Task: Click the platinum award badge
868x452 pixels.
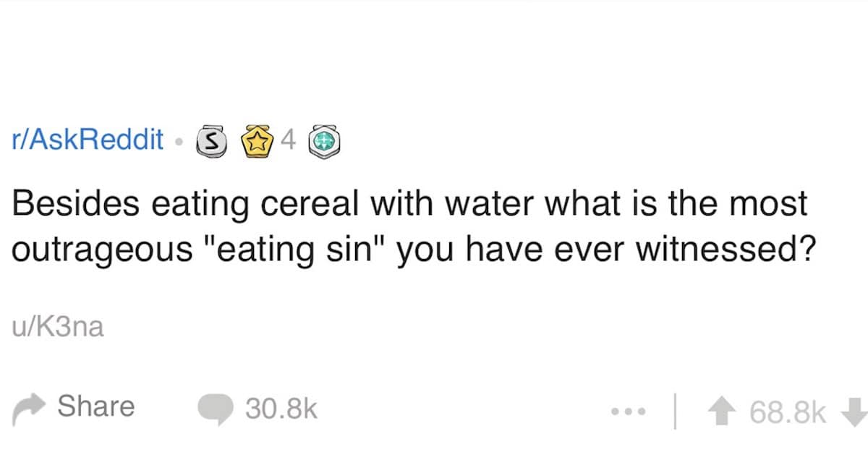Action: point(325,141)
